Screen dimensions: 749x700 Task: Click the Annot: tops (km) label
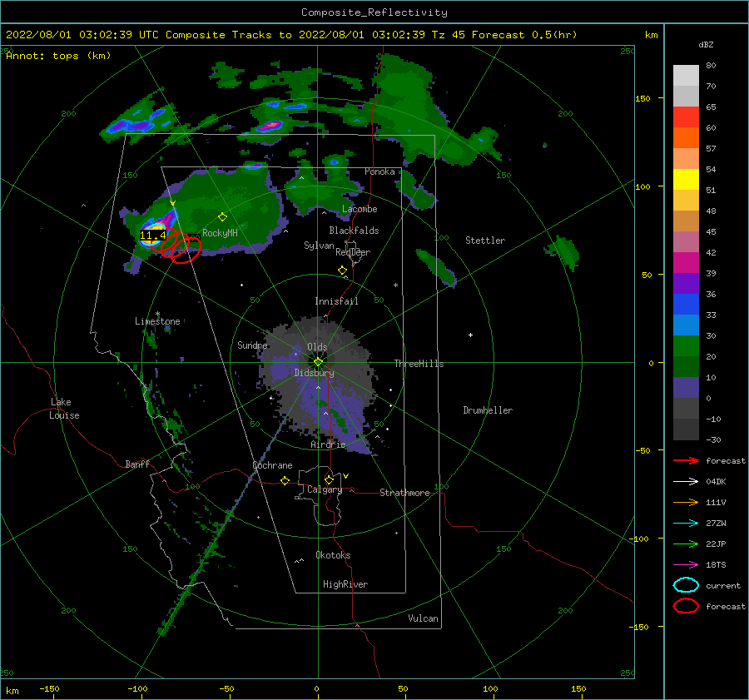(58, 56)
